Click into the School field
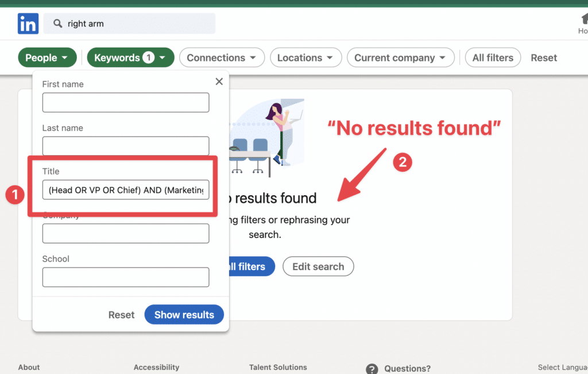The width and height of the screenshot is (588, 374). coord(126,277)
